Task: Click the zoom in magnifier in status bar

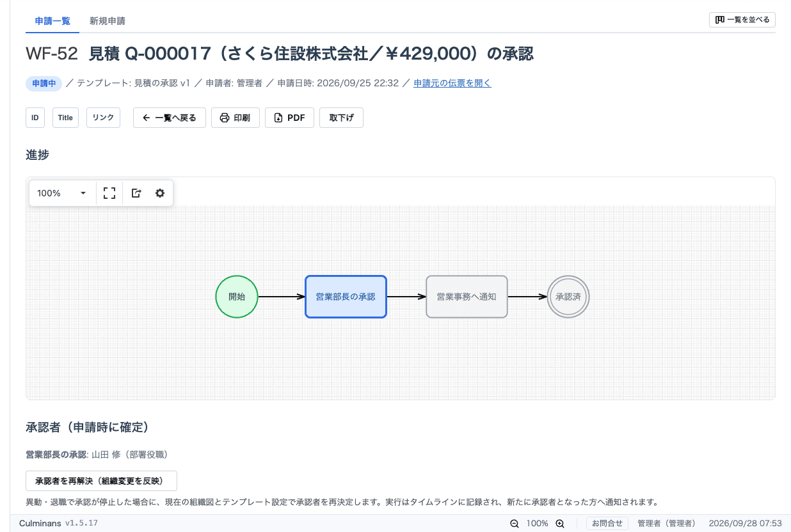Action: 560,524
